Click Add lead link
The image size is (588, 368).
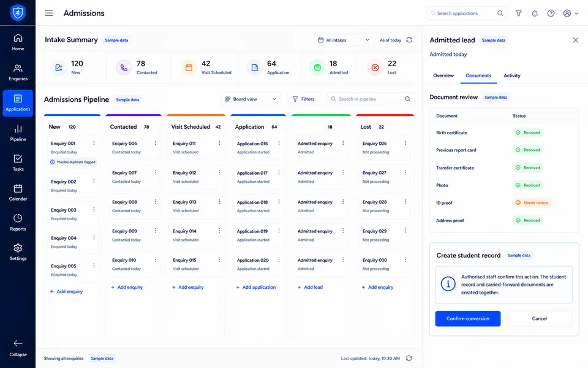click(310, 287)
